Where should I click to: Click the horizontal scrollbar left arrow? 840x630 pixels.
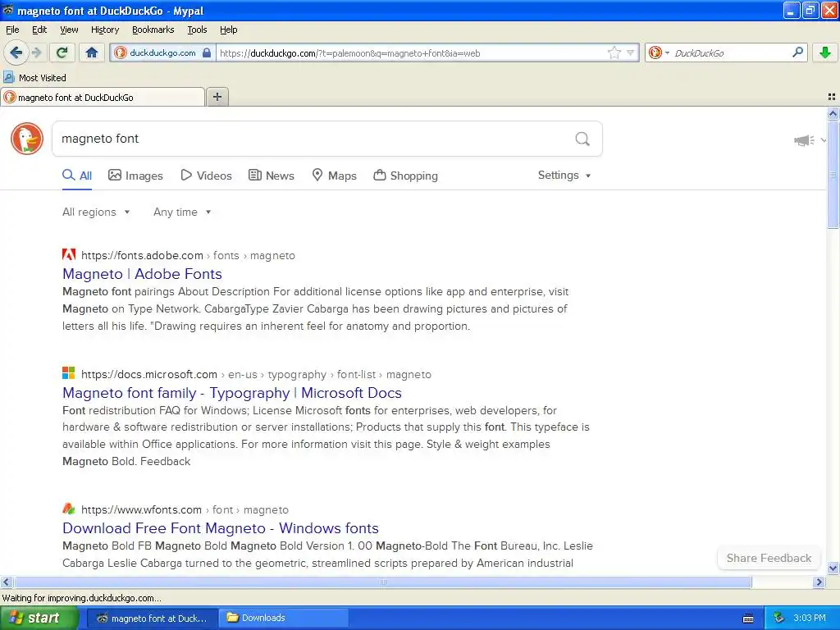coord(6,582)
